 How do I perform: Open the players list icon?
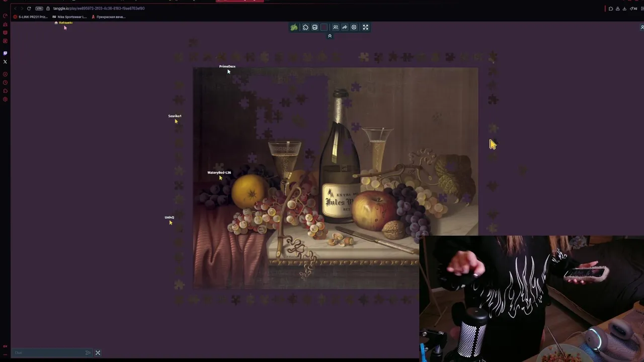336,27
